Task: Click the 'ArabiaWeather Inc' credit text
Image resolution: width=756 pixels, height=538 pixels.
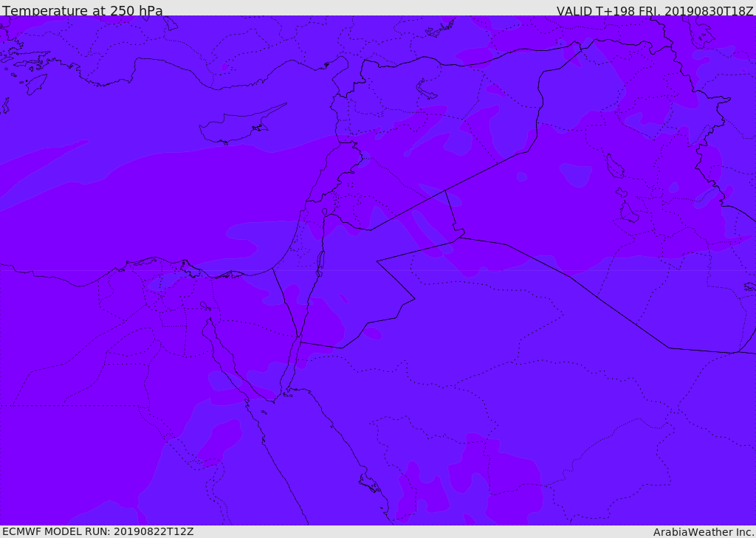Action: click(704, 532)
